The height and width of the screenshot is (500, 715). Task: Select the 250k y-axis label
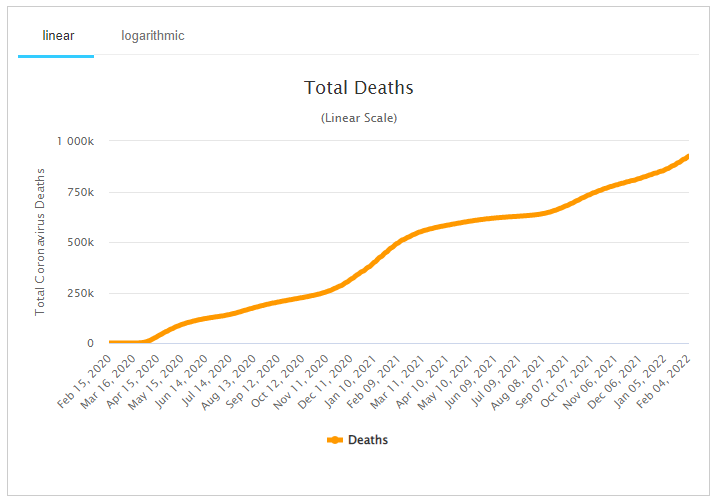tap(78, 293)
